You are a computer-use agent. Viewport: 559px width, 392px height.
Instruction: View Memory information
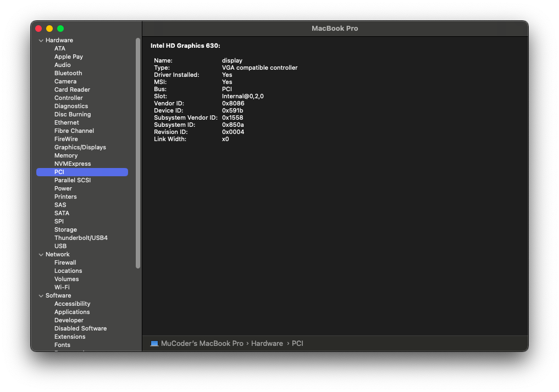[x=65, y=155]
